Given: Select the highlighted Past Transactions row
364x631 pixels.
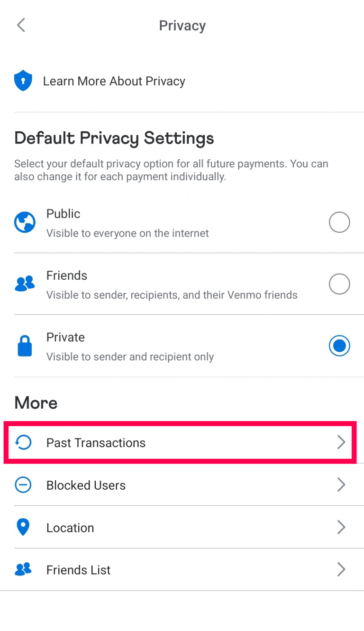Looking at the screenshot, I should click(x=182, y=442).
